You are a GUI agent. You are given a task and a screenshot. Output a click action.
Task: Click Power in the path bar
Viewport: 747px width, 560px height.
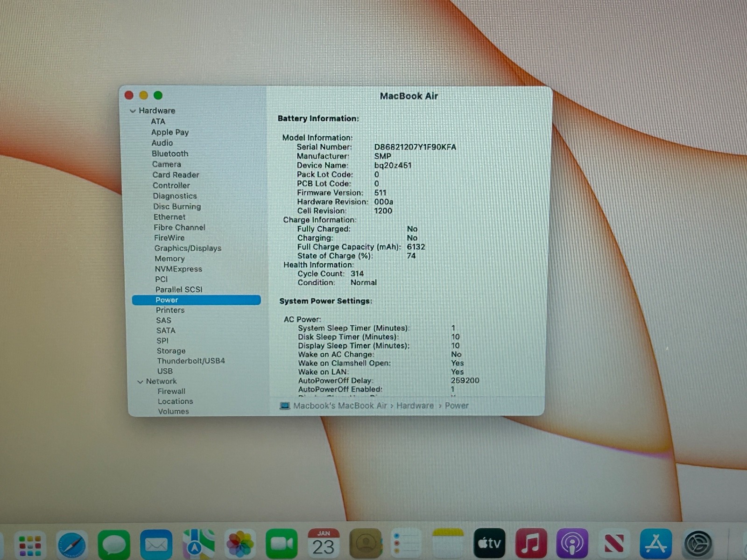(457, 406)
